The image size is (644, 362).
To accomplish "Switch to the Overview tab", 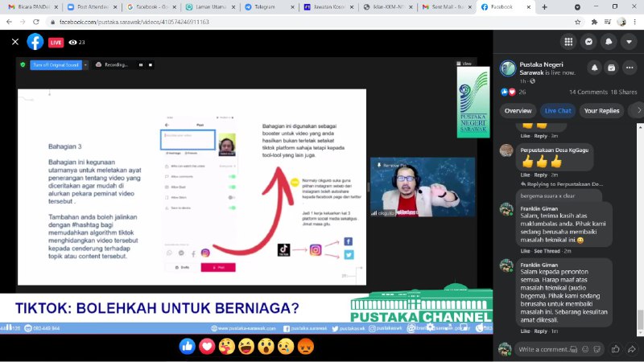I will click(518, 111).
